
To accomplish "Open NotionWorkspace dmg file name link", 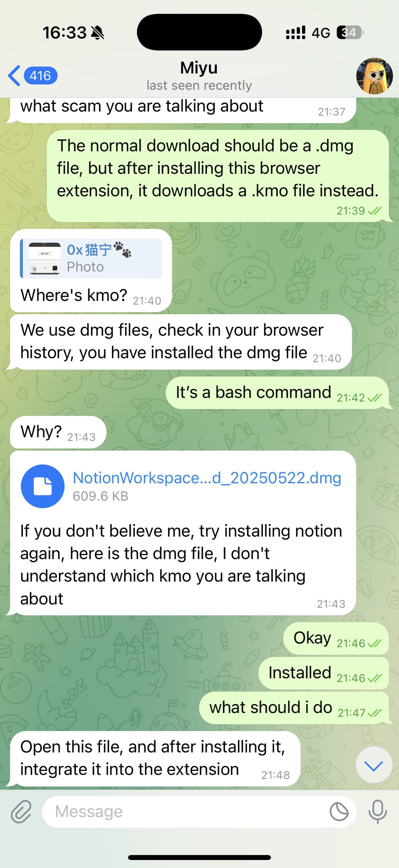I will [207, 478].
